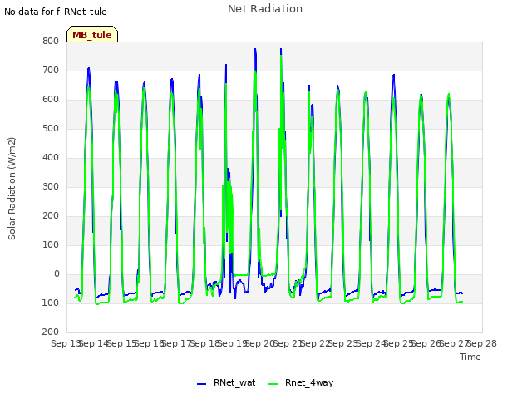Click the 500 y-axis tick label

(51, 129)
